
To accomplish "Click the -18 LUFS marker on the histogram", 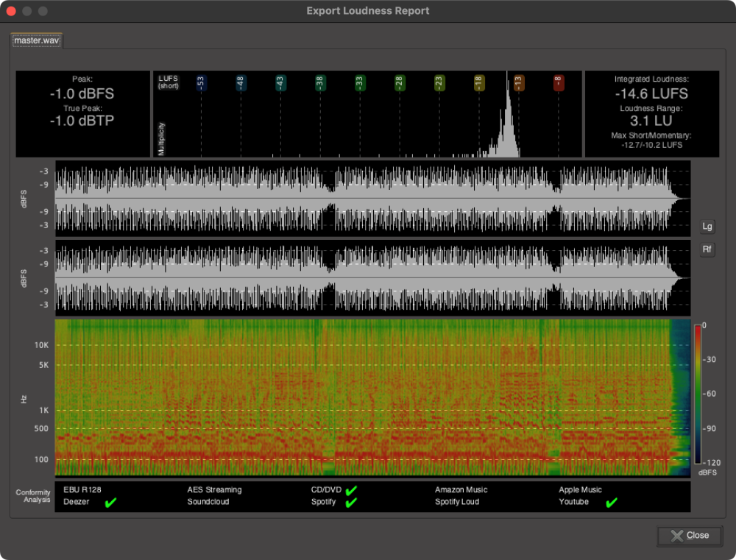I will 478,83.
